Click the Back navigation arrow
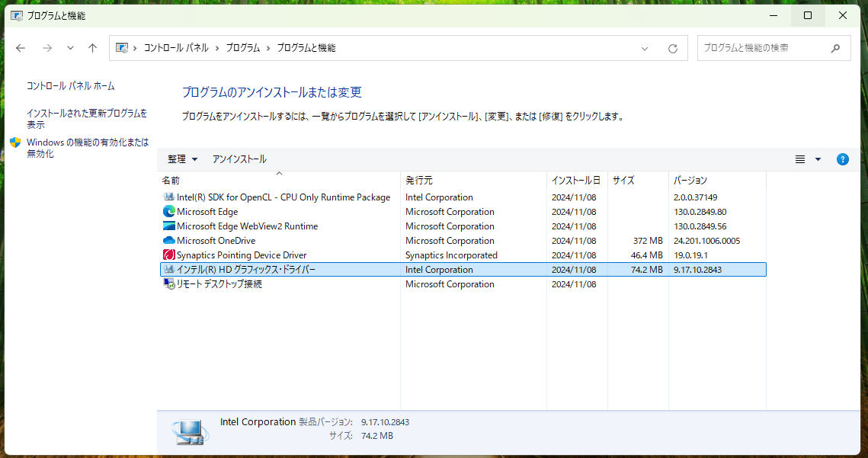868x458 pixels. pyautogui.click(x=21, y=48)
